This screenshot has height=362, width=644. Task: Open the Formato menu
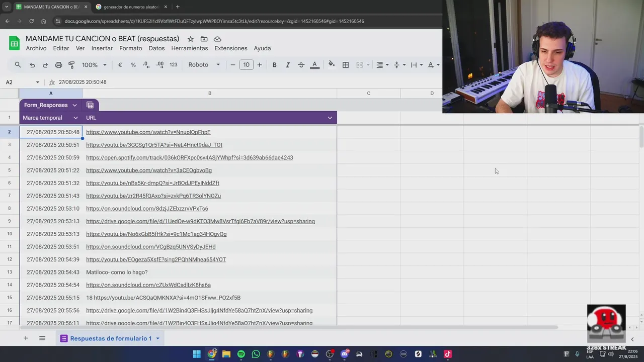tap(130, 48)
